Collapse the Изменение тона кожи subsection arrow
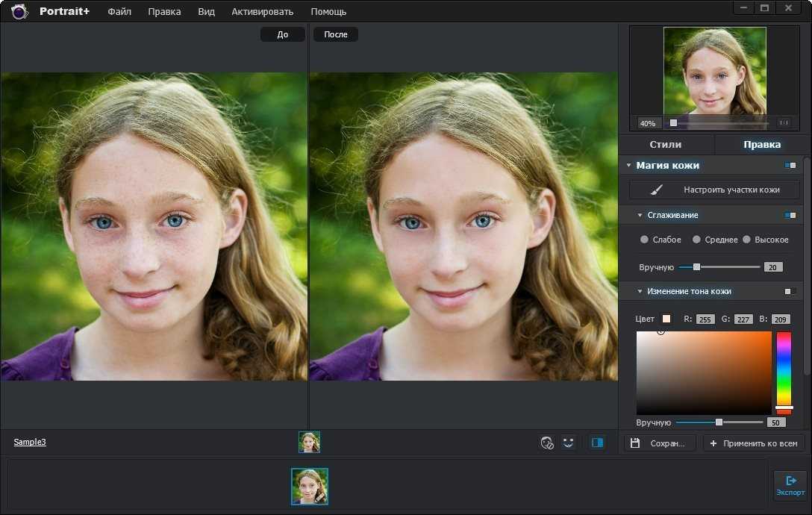812x515 pixels. pos(640,291)
